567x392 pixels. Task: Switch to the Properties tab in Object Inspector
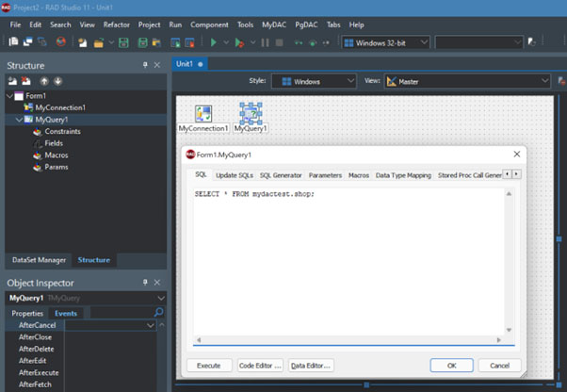coord(27,313)
